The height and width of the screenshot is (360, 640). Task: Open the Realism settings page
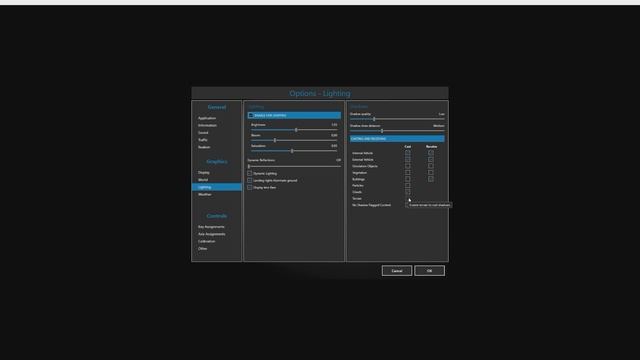pos(204,147)
